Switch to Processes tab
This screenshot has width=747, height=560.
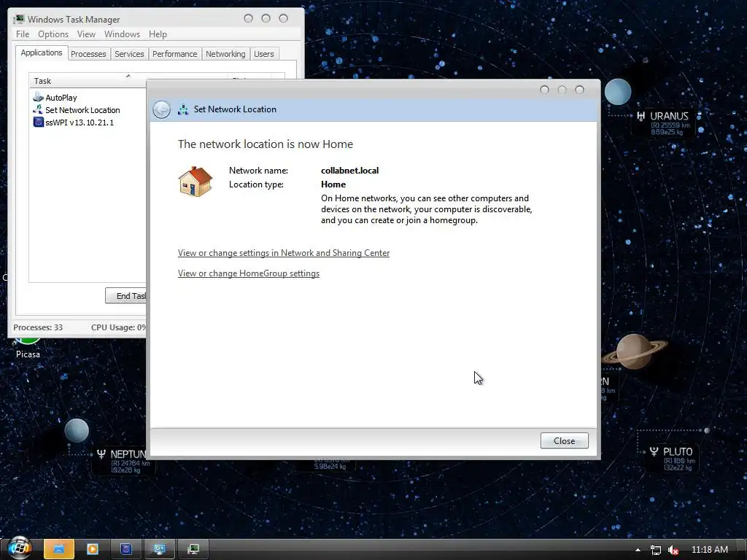[88, 54]
